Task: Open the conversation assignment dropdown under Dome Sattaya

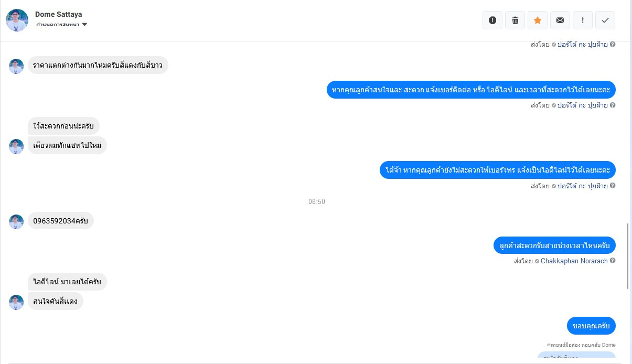Action: click(61, 25)
